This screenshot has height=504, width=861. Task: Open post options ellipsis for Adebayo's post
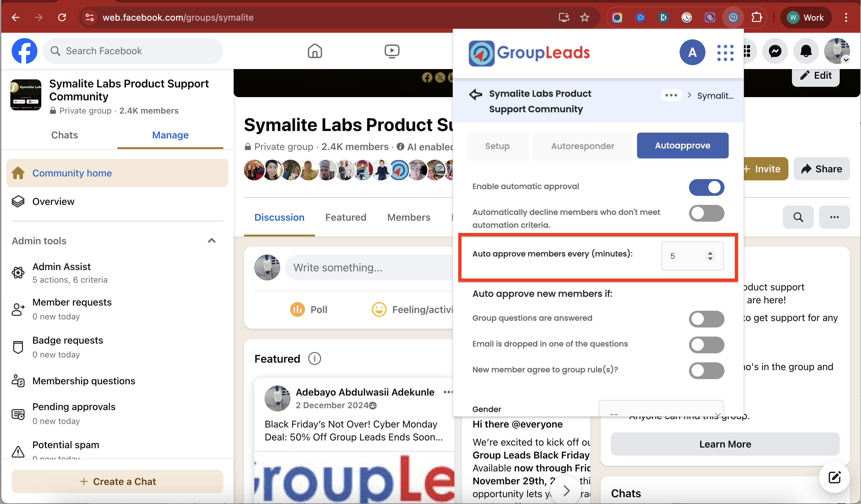click(x=448, y=392)
